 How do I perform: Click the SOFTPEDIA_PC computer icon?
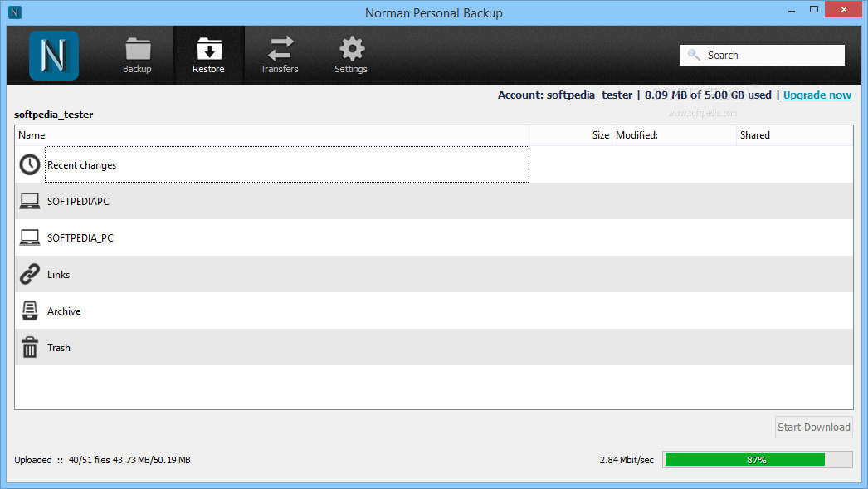30,237
